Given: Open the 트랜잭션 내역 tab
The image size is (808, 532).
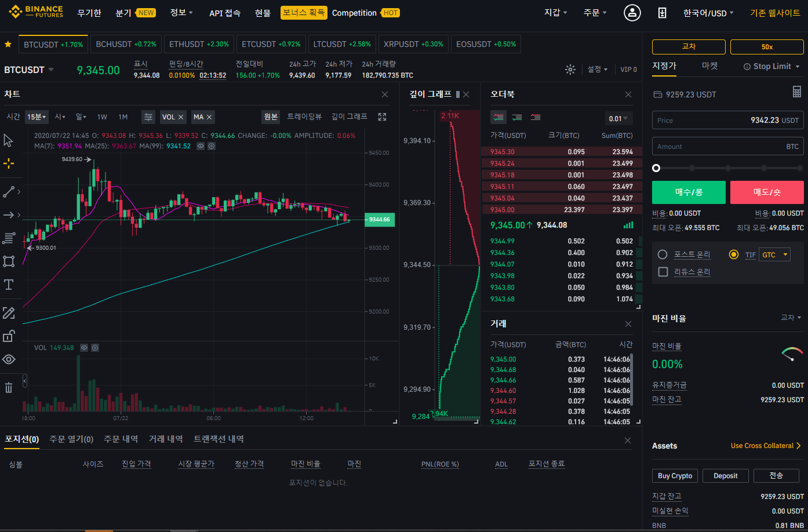Looking at the screenshot, I should pos(219,439).
